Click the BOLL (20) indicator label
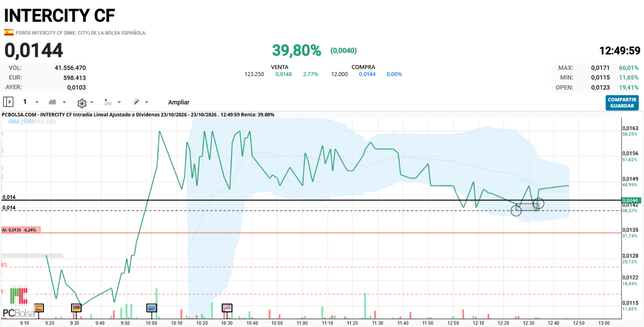The height and width of the screenshot is (327, 644). tap(44, 121)
